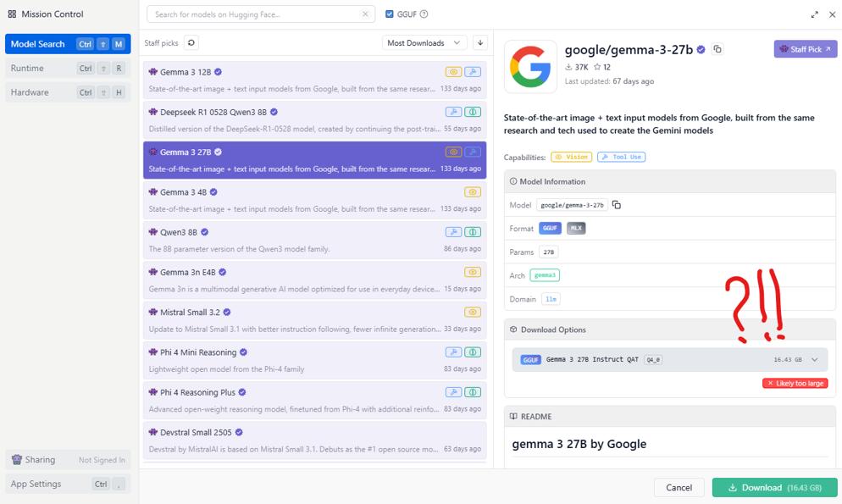
Task: Select Qwen3 8B in the list
Action: (x=314, y=240)
